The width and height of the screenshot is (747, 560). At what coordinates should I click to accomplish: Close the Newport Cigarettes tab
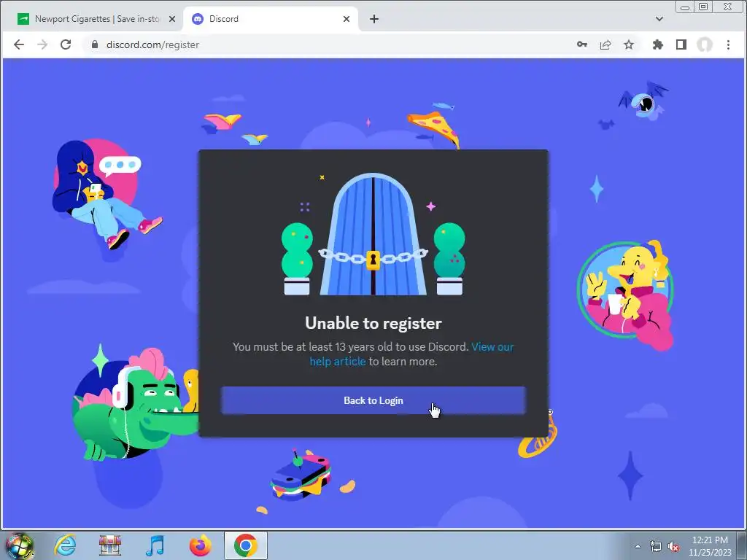(x=172, y=19)
